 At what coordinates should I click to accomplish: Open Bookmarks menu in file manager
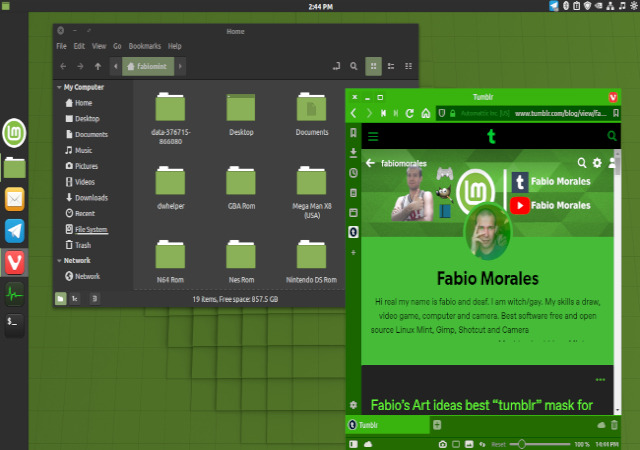[145, 46]
